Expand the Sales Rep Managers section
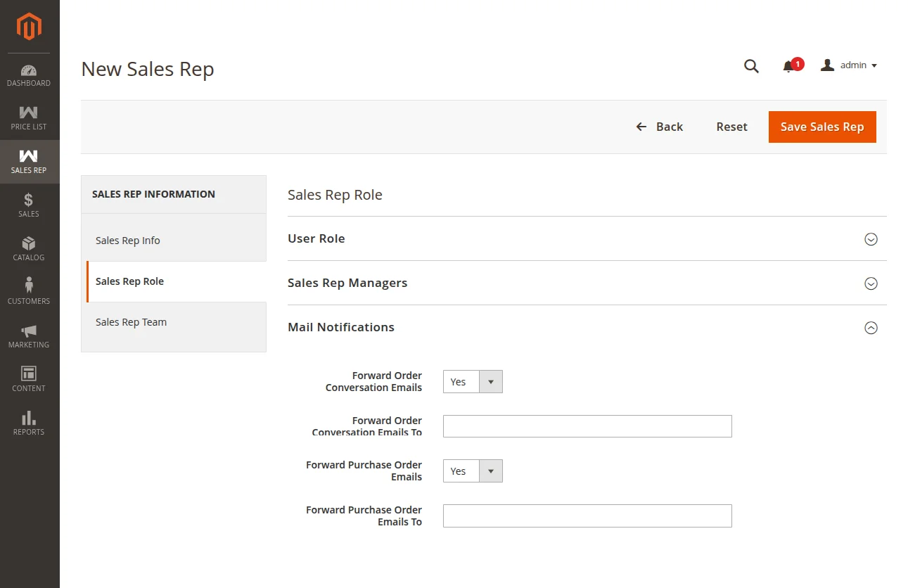Image resolution: width=908 pixels, height=588 pixels. click(x=871, y=283)
